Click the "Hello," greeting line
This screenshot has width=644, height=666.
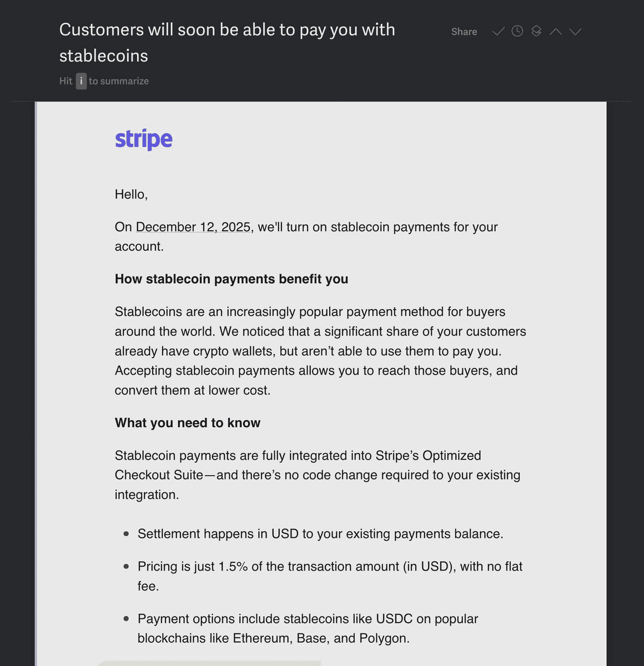(131, 194)
